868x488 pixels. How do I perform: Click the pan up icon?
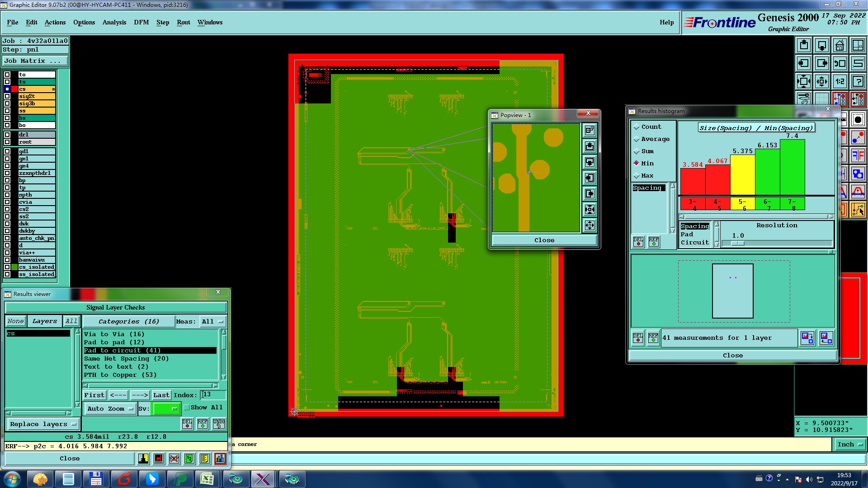804,45
